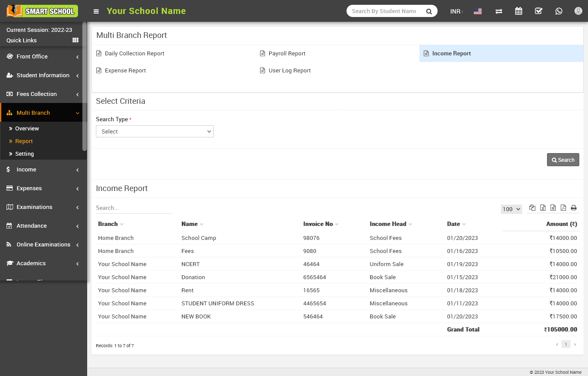Open the Setting submenu under Multi Branch
Viewport: 588px width, 376px height.
pyautogui.click(x=24, y=154)
